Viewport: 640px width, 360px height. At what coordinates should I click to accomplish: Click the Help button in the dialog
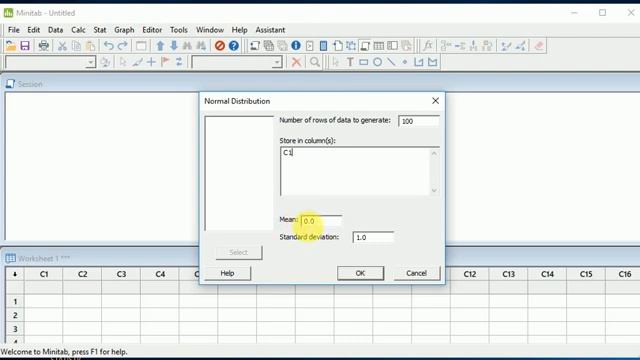tap(227, 273)
